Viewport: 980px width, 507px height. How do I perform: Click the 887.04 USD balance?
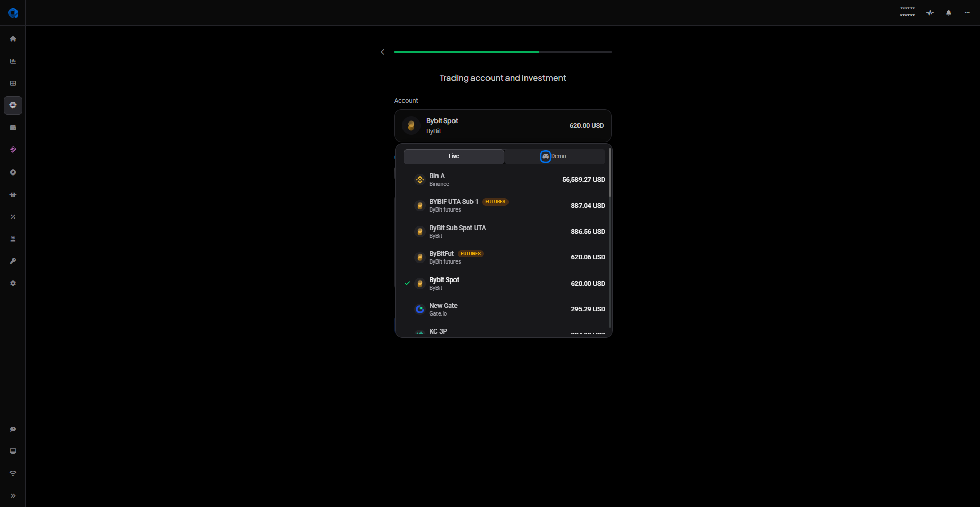tap(588, 206)
